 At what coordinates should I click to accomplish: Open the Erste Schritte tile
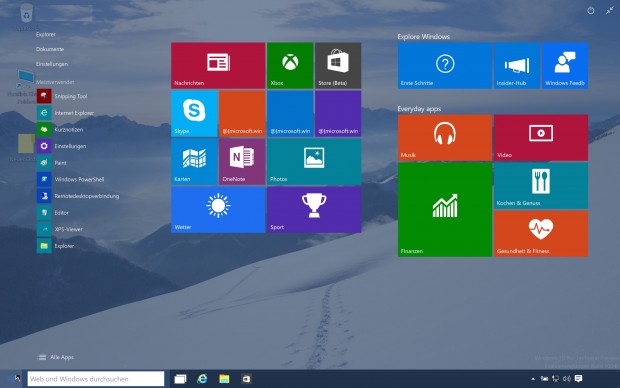click(x=445, y=65)
